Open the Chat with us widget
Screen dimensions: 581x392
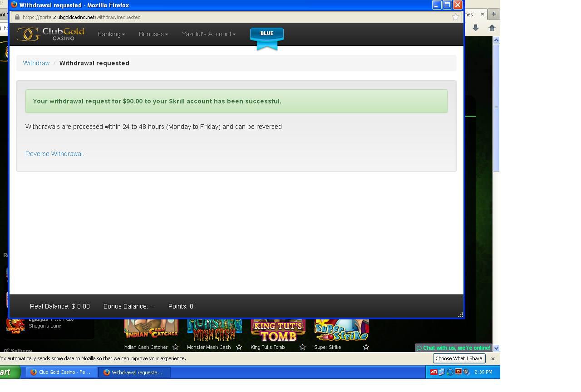pos(453,348)
